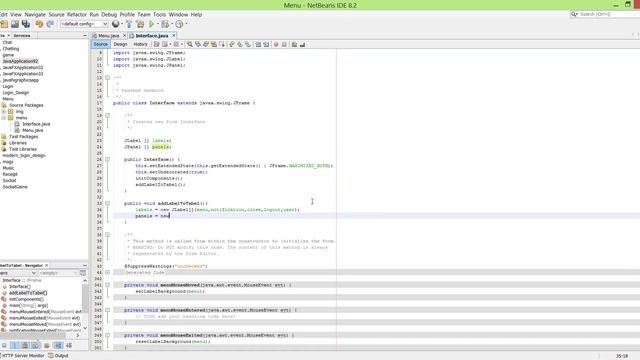The height and width of the screenshot is (360, 640).
Task: Expand the Generated Code fold
Action: tap(107, 272)
